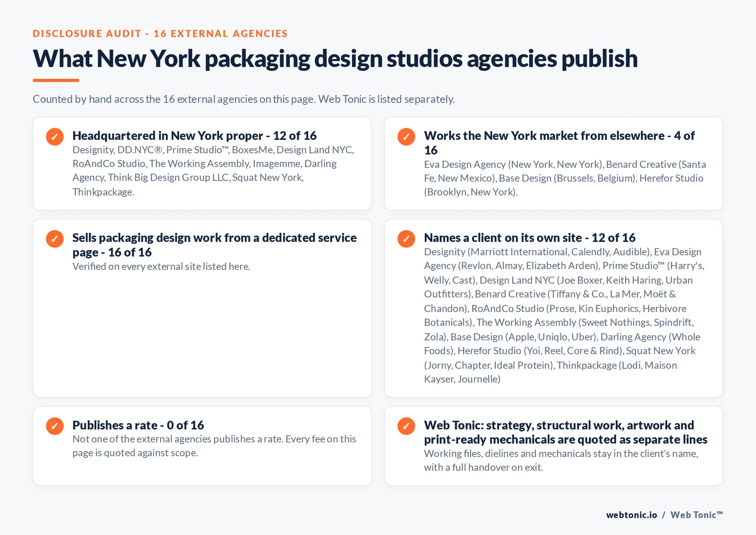Click the checkmark icon beside Headquartered in New York proper

(x=55, y=137)
